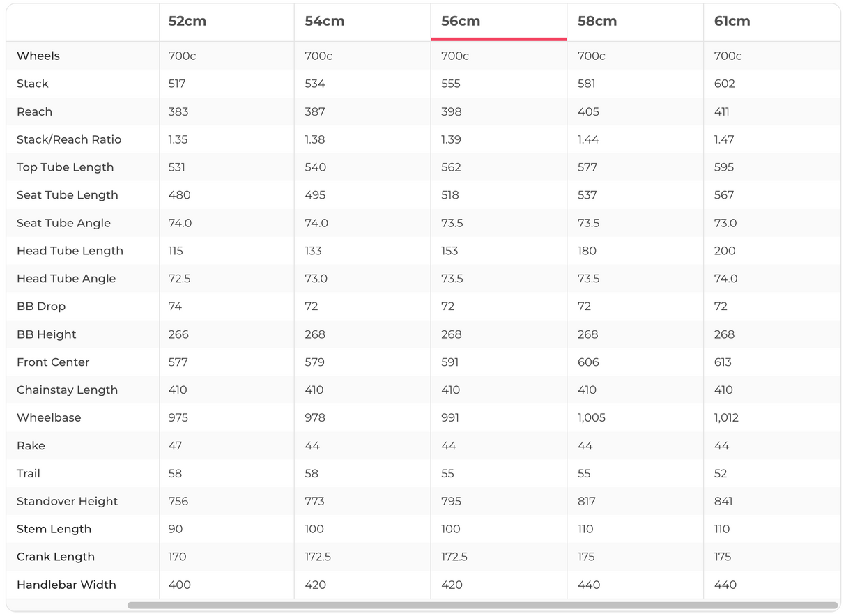The width and height of the screenshot is (846, 616).
Task: Select the Standover Height row label
Action: (67, 502)
